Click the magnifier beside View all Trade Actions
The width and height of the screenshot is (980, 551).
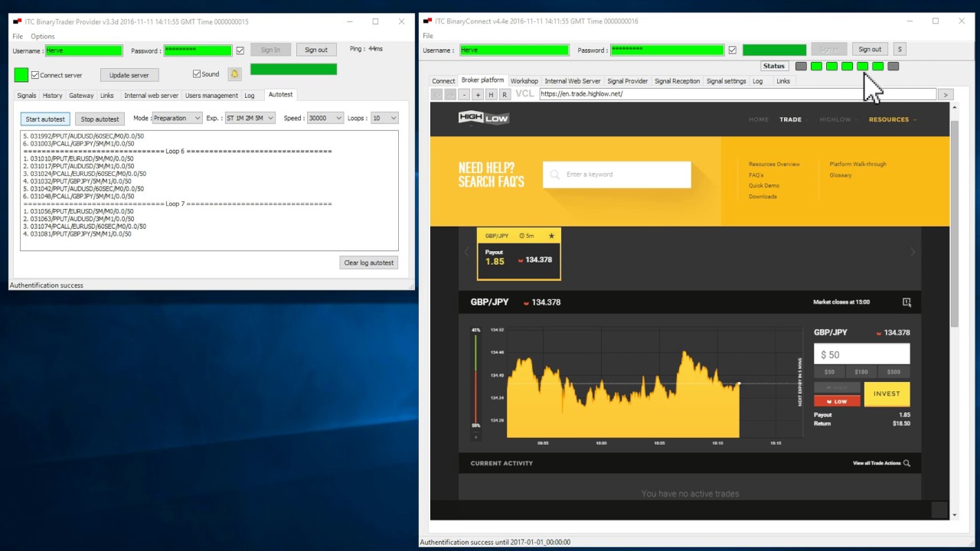click(906, 463)
